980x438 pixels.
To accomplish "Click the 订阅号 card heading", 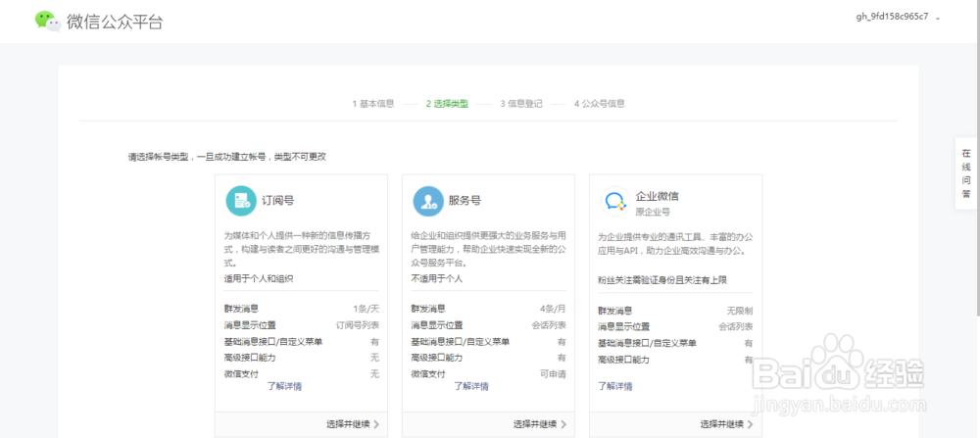I will point(278,201).
